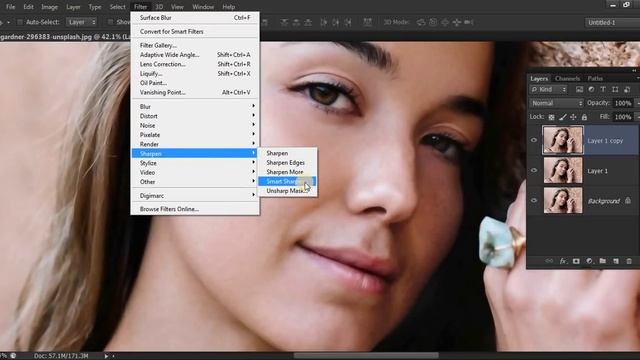The image size is (640, 360).
Task: Filter layers by adjustment layer icon
Action: point(591,89)
